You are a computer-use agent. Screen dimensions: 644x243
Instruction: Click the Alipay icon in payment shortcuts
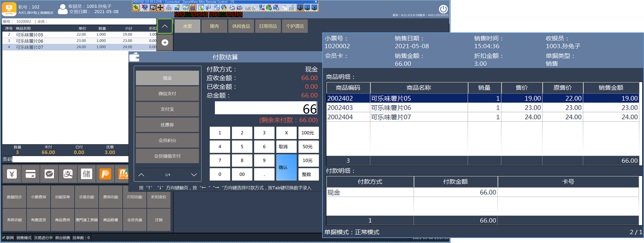[68, 174]
